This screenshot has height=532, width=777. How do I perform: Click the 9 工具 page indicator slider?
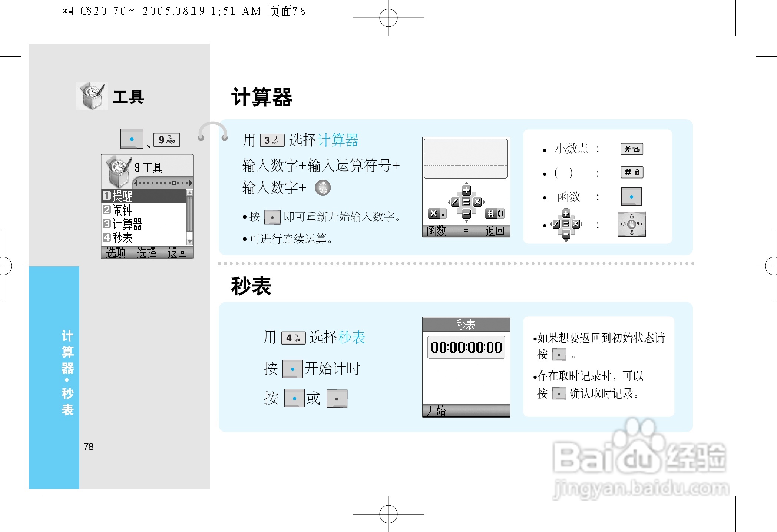click(x=163, y=183)
